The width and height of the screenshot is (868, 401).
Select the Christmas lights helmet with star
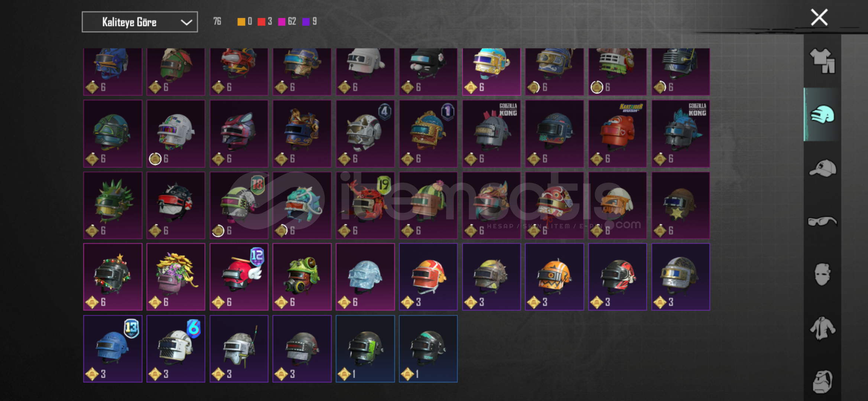pos(113,277)
